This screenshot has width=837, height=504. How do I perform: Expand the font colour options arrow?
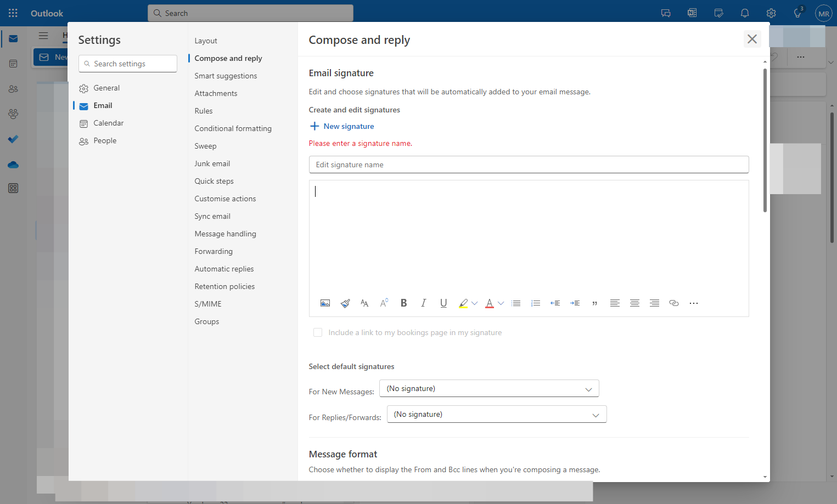[501, 303]
